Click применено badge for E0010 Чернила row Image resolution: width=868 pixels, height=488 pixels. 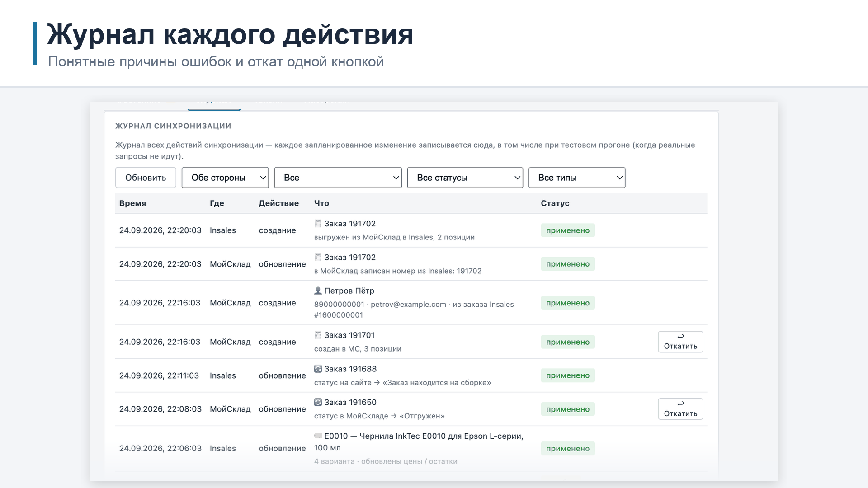pos(568,449)
